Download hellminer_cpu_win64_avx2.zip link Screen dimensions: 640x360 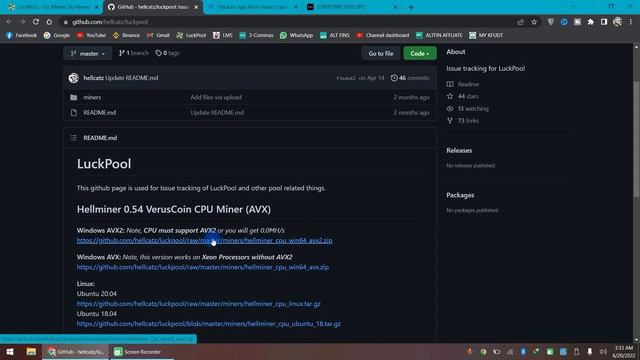pos(204,240)
